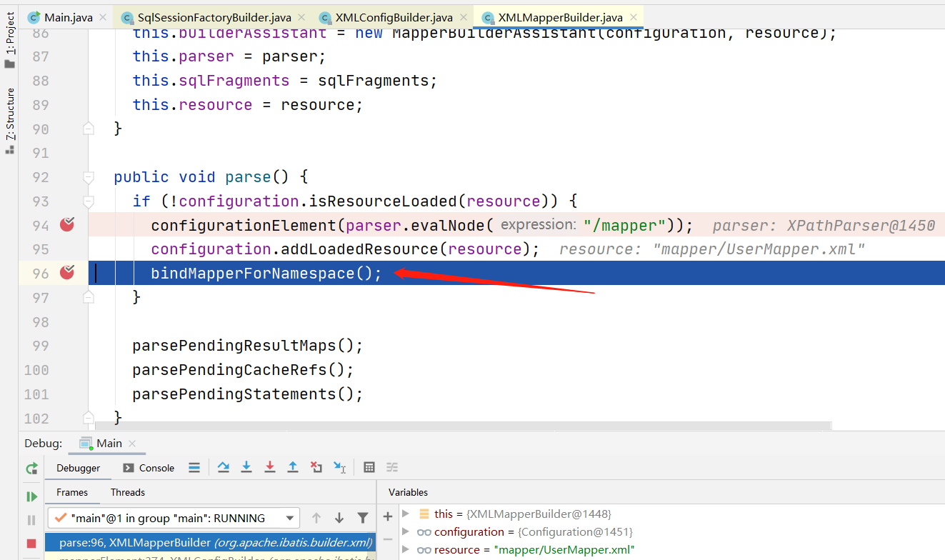This screenshot has height=560, width=945.
Task: Click the Step Over icon
Action: point(224,467)
